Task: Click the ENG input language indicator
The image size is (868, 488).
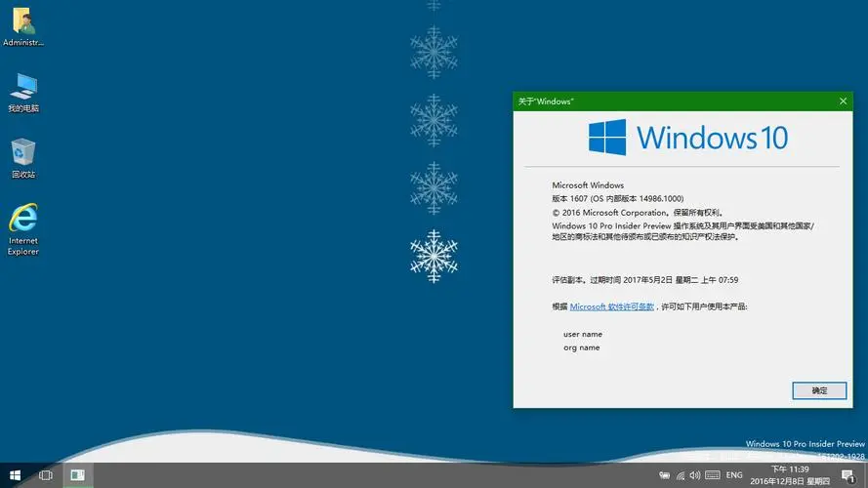Action: [x=734, y=475]
